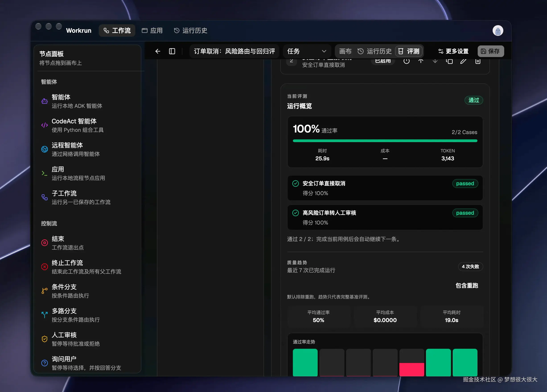Screen dimensions: 547x392
Task: Select the 评测 tab
Action: (x=409, y=51)
